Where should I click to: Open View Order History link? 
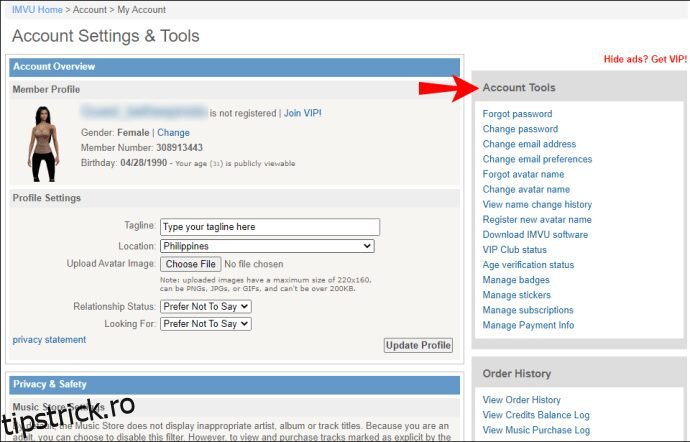coord(521,400)
